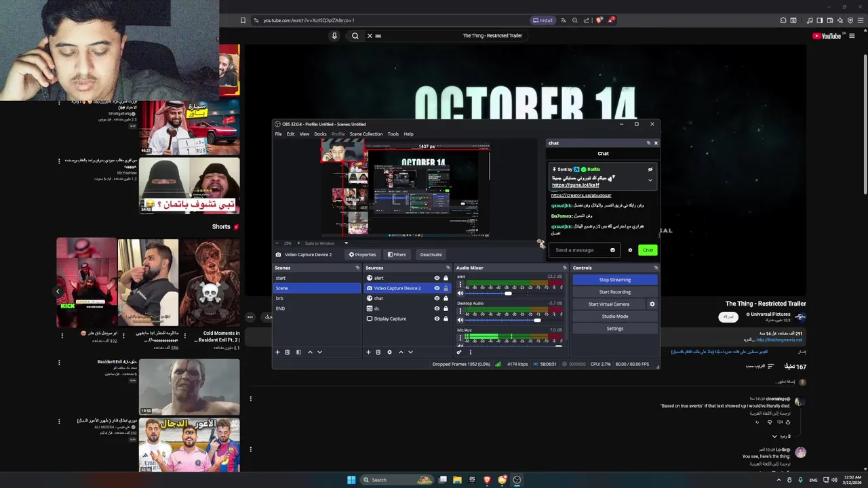Select the END scene
Image resolution: width=868 pixels, height=488 pixels.
pos(317,308)
